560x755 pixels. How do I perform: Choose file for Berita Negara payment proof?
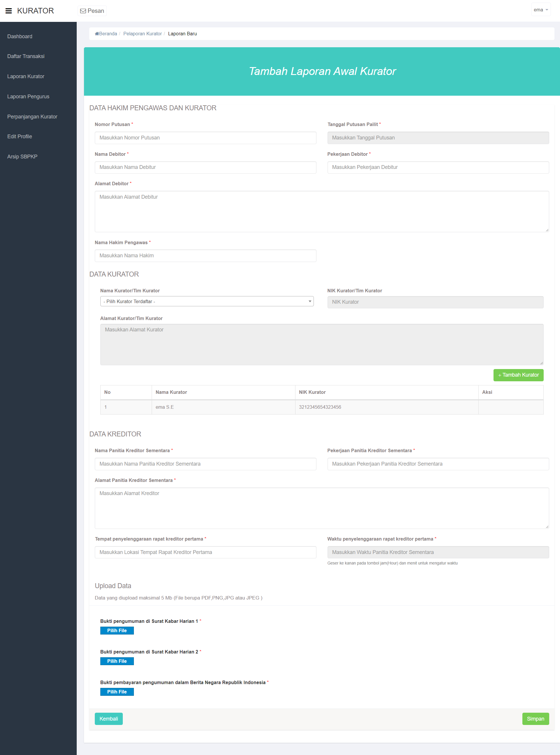[x=117, y=692]
